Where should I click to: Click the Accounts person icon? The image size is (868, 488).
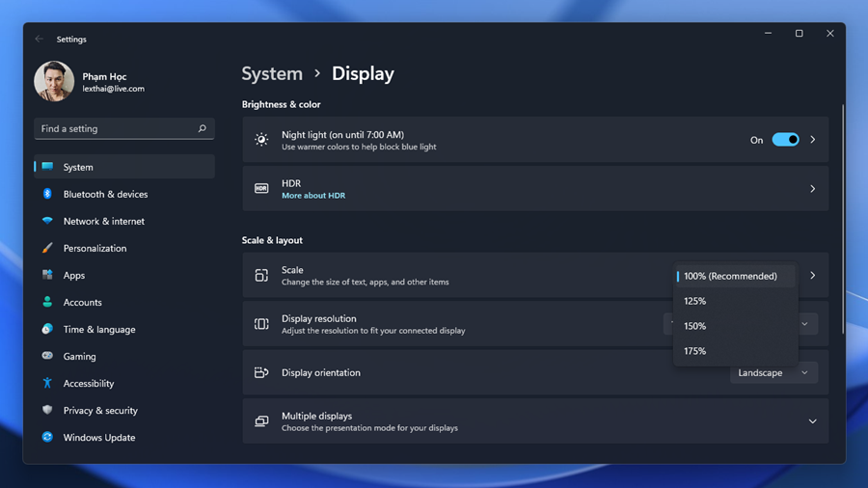(x=47, y=302)
